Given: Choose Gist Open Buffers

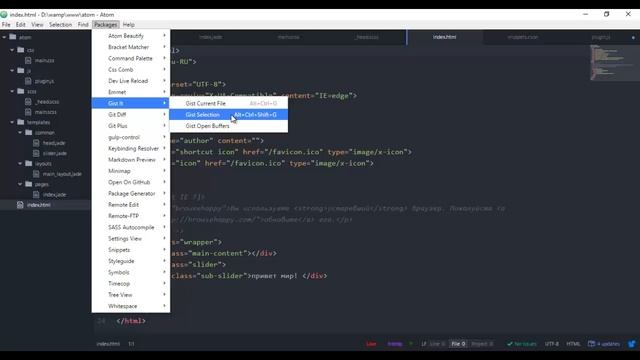Looking at the screenshot, I should tap(229, 126).
